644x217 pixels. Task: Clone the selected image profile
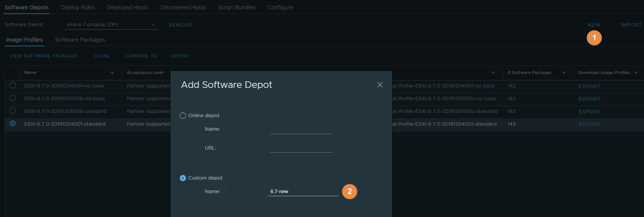pyautogui.click(x=101, y=56)
